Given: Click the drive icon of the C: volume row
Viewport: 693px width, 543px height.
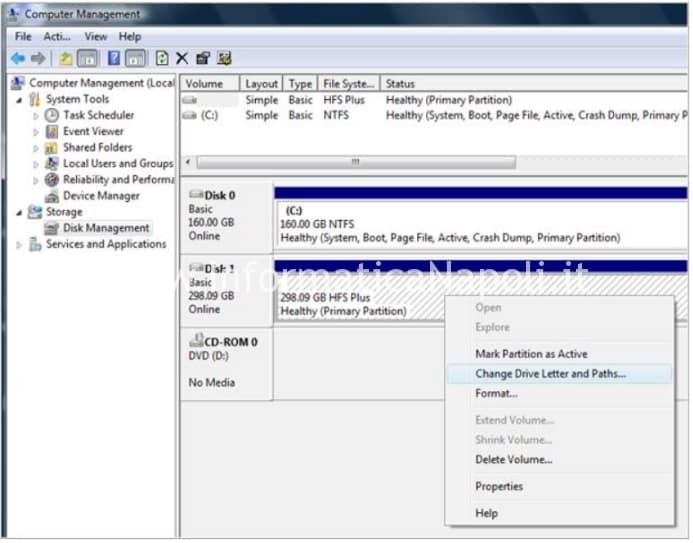Looking at the screenshot, I should 190,116.
